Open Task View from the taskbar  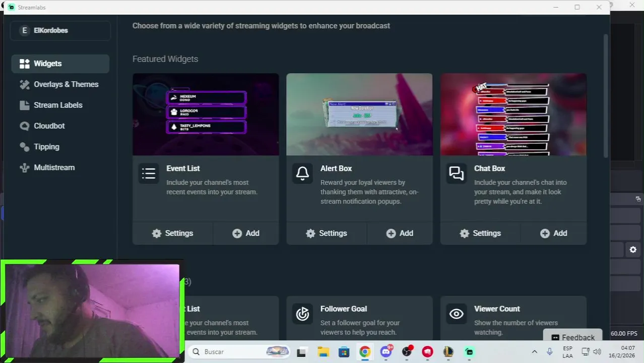tap(301, 352)
